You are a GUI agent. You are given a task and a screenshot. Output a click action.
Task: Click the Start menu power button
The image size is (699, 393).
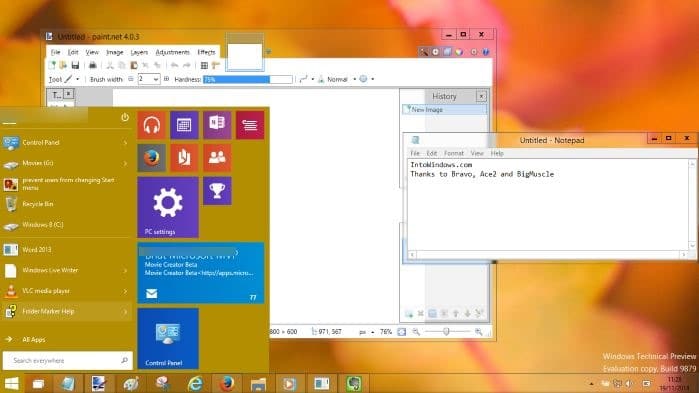(x=125, y=117)
